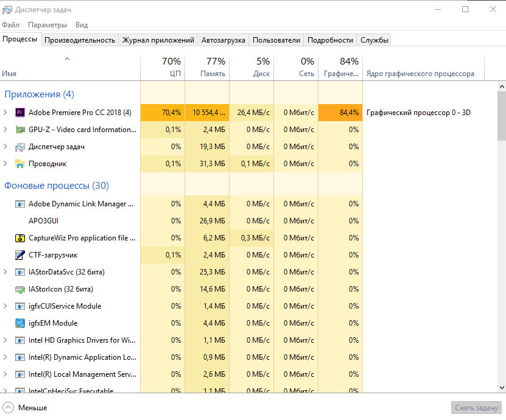Click the 26,9 МБ memory cell for APO3GUI

207,221
